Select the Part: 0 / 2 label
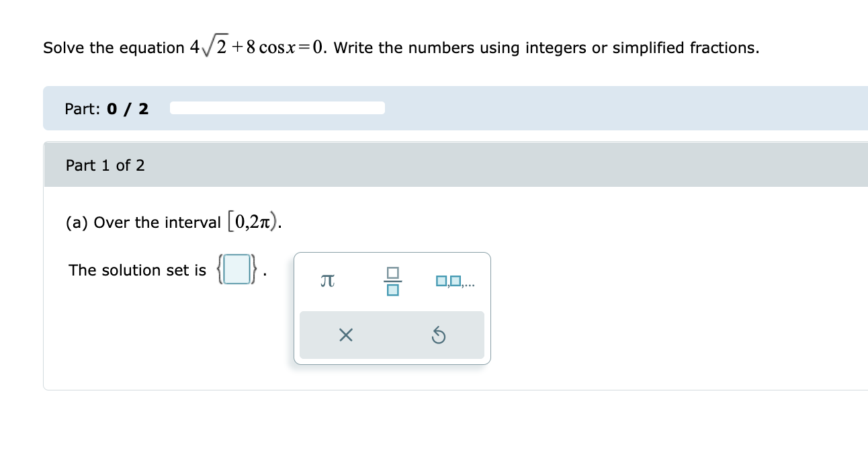The width and height of the screenshot is (868, 457). click(106, 108)
